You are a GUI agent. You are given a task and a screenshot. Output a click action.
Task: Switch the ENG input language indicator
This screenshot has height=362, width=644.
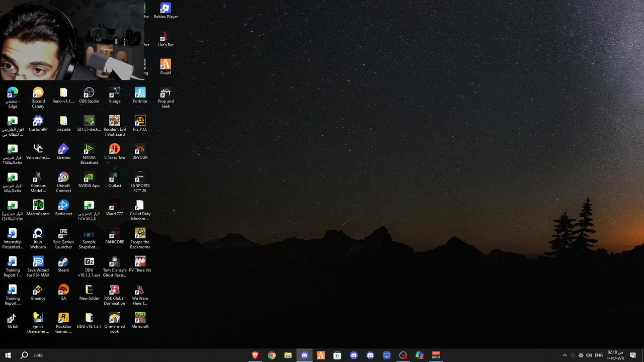pos(599,355)
